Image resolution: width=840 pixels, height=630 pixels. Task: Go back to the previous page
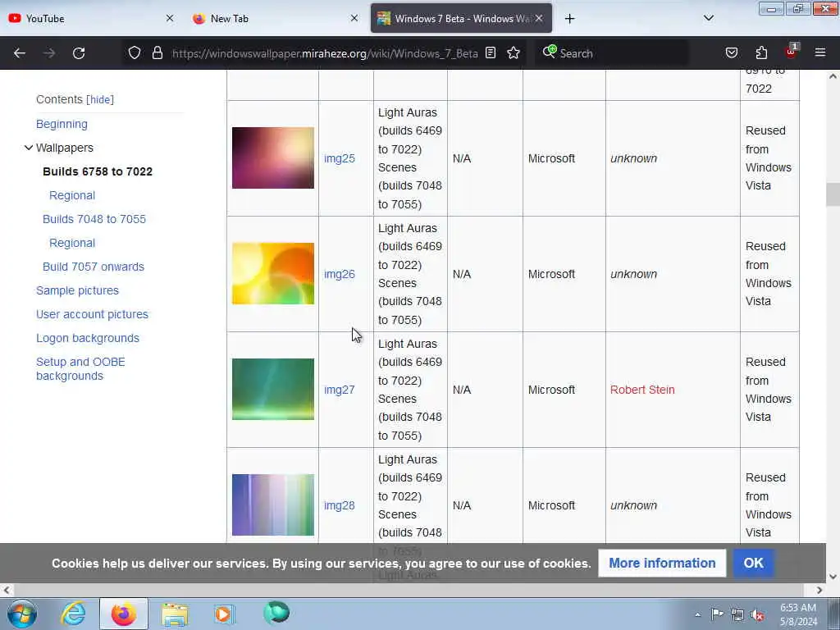tap(20, 53)
